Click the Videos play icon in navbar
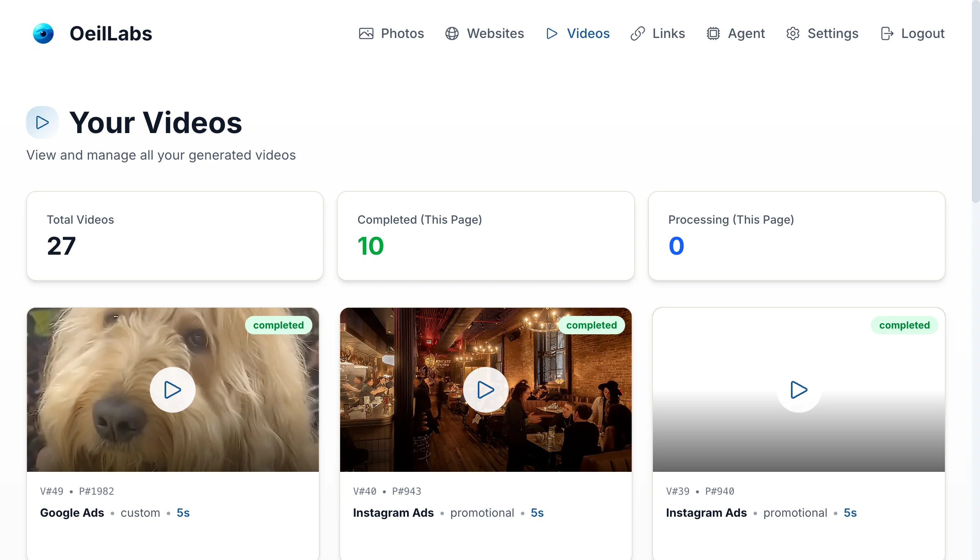Image resolution: width=980 pixels, height=560 pixels. pyautogui.click(x=551, y=33)
